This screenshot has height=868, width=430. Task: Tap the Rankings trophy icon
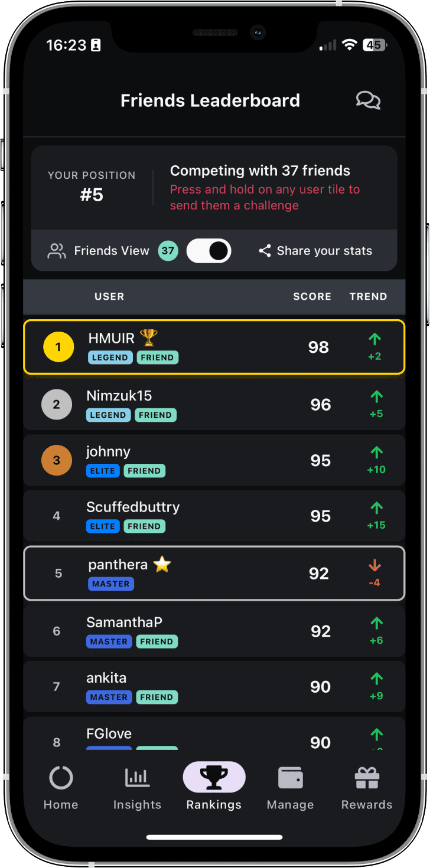pos(214,778)
